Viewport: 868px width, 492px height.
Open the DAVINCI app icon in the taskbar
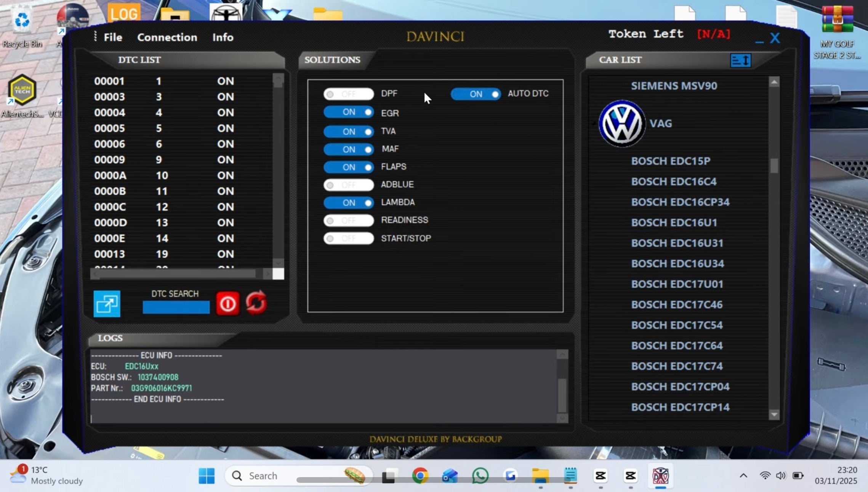[x=660, y=476]
